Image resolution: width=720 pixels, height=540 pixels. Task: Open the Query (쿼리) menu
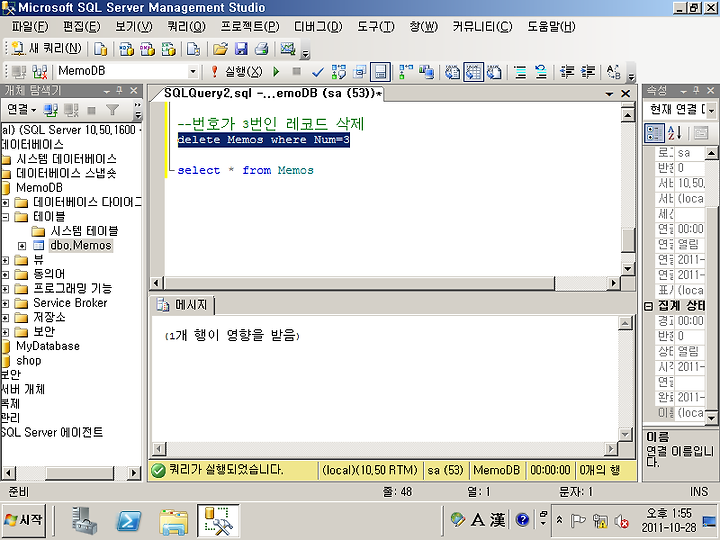(186, 27)
